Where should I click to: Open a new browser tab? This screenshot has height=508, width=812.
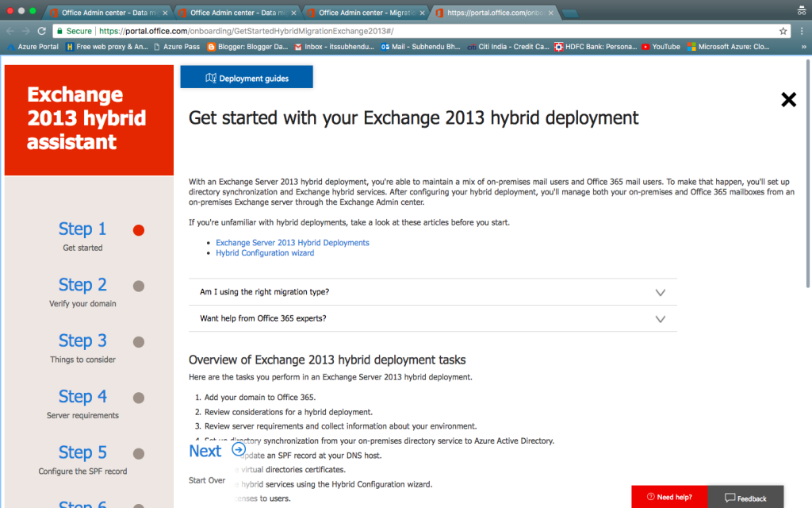coord(570,13)
